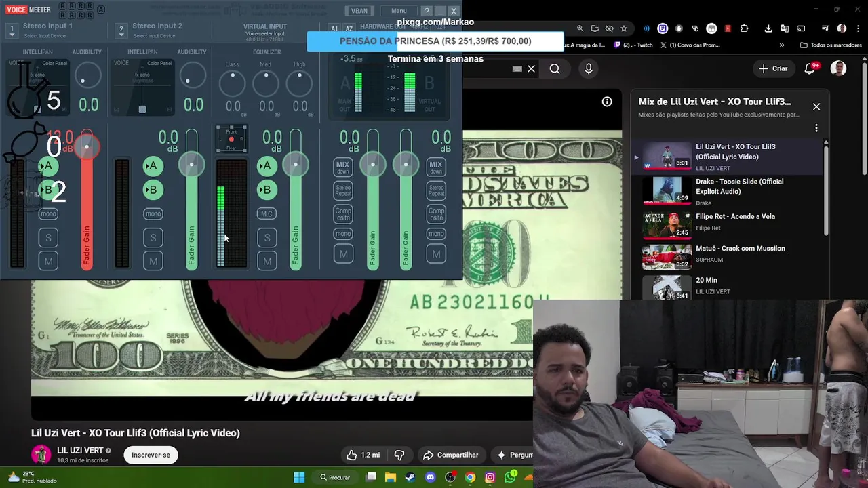Screen dimensions: 868x488
Task: Open Mix playlist three-dot options
Action: (816, 128)
